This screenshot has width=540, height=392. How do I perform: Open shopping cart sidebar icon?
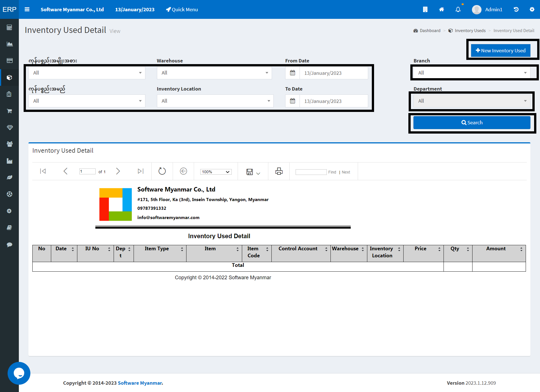[9, 111]
